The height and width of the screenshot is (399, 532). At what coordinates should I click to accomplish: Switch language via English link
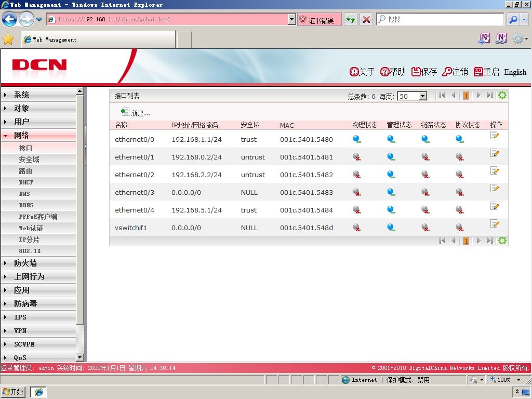[x=515, y=72]
